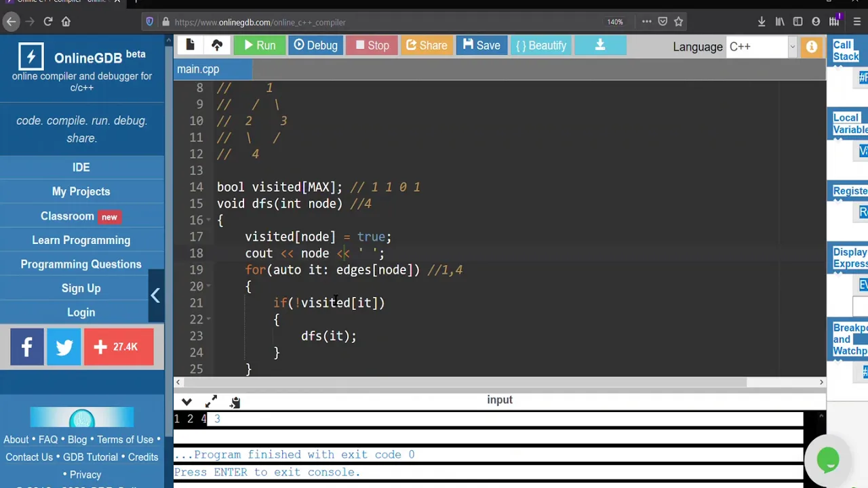Screen dimensions: 868x488
Task: Click Login in sidebar
Action: 81,312
